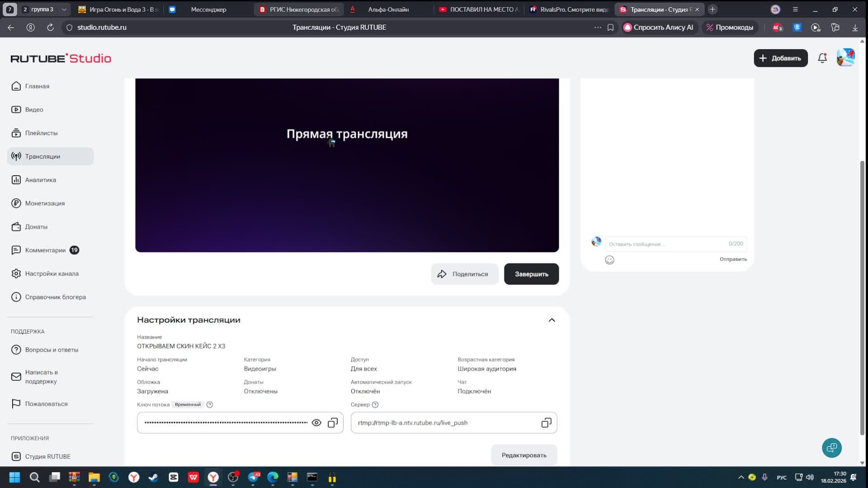
Task: Open the группа 3 tab group dropdown
Action: [64, 9]
